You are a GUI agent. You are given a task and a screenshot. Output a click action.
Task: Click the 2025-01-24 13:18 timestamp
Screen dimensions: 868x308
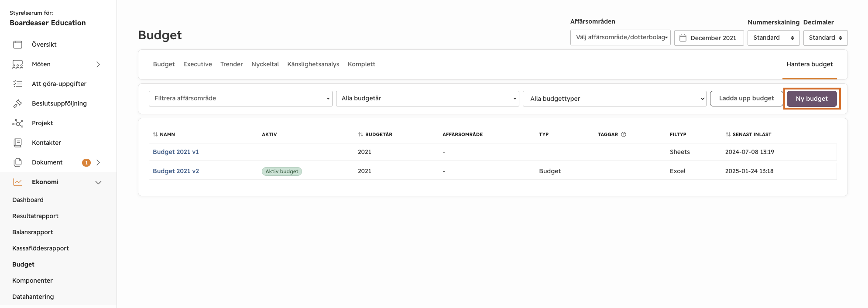pyautogui.click(x=749, y=171)
